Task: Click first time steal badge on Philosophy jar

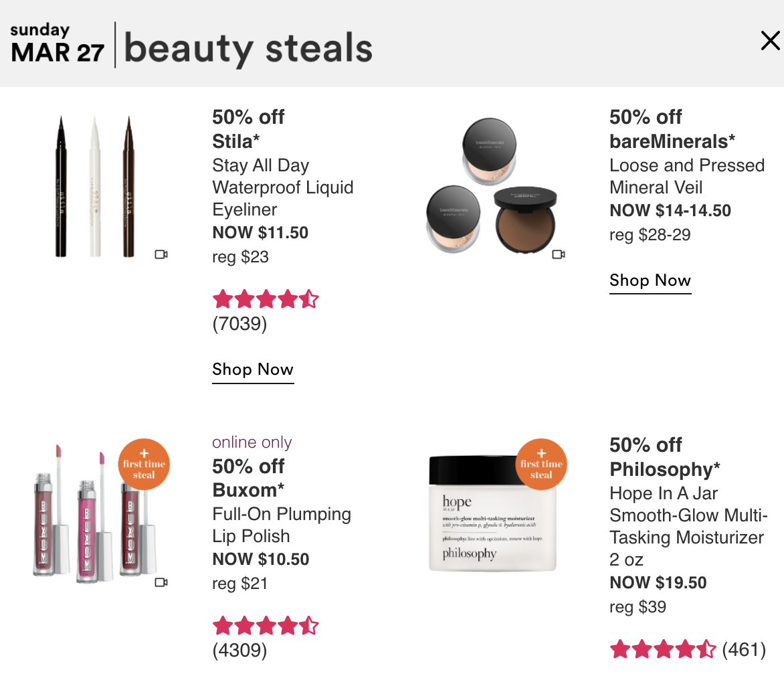Action: 541,464
